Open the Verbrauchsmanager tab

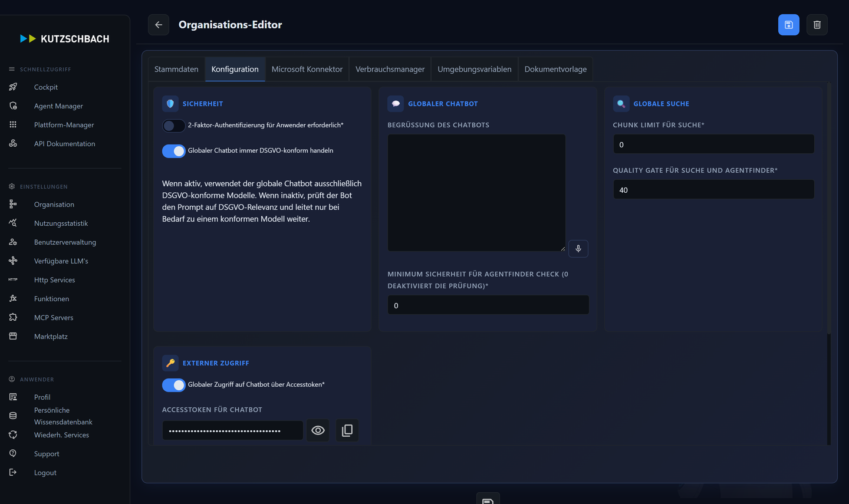[390, 69]
